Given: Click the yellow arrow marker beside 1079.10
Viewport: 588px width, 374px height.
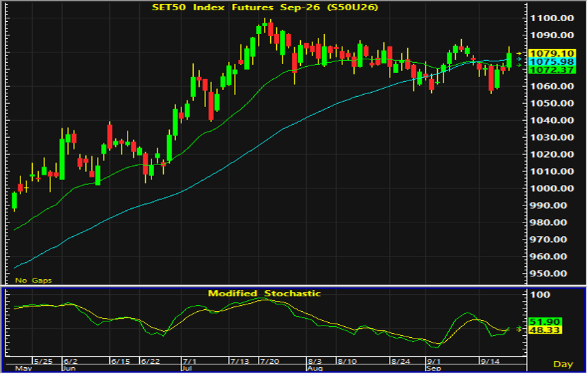Looking at the screenshot, I should click(x=519, y=54).
